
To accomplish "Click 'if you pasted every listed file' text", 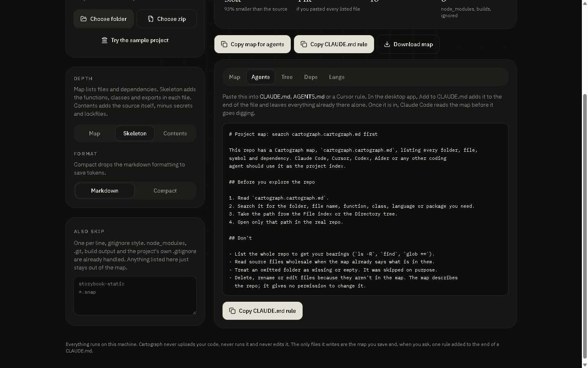I will point(328,9).
